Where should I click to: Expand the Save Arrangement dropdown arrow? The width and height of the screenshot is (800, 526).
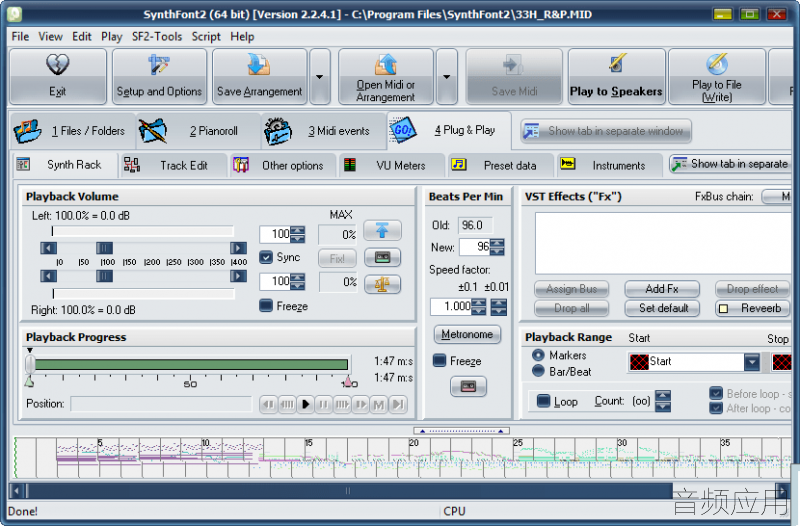(320, 77)
